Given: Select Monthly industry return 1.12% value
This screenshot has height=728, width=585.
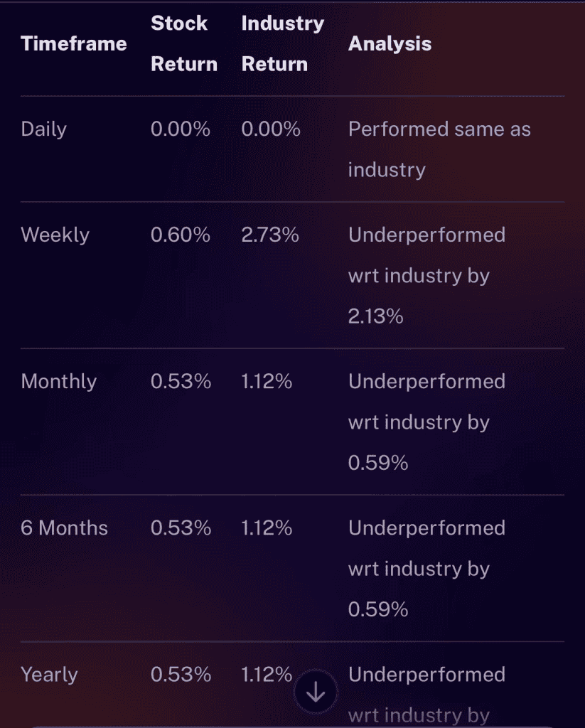Looking at the screenshot, I should pos(267,381).
